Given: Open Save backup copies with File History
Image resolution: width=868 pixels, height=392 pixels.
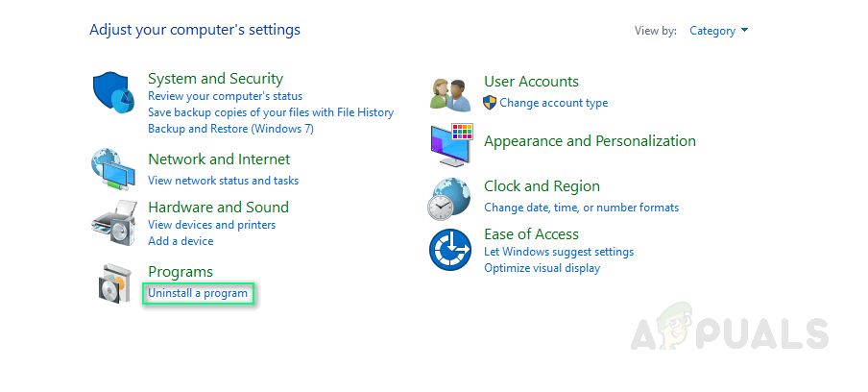Looking at the screenshot, I should (x=271, y=112).
